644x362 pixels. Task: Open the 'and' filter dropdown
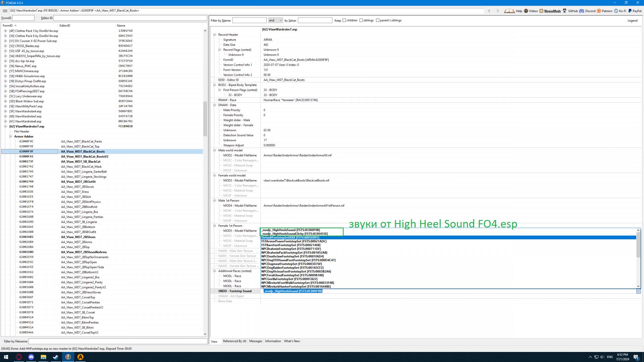coord(275,20)
